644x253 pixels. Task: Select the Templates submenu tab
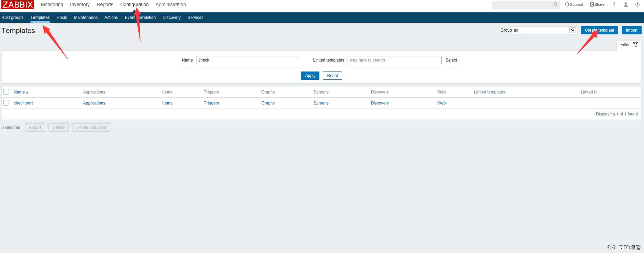[x=40, y=18]
